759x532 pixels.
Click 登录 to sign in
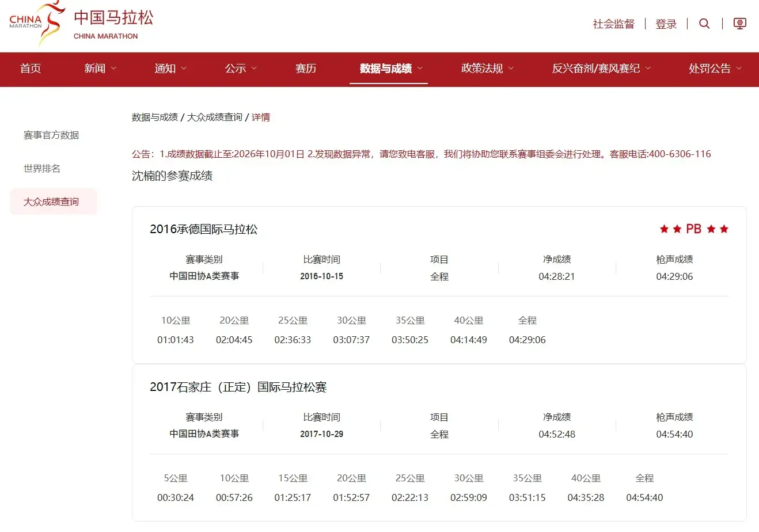666,24
